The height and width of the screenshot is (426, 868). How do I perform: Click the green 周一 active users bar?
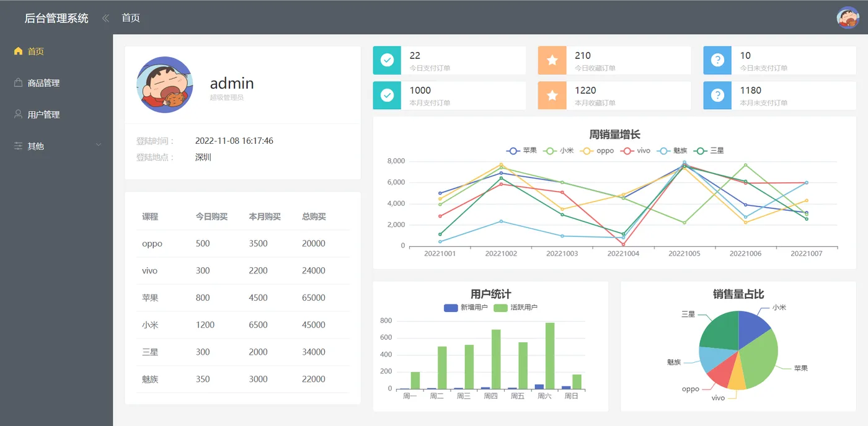tap(415, 381)
